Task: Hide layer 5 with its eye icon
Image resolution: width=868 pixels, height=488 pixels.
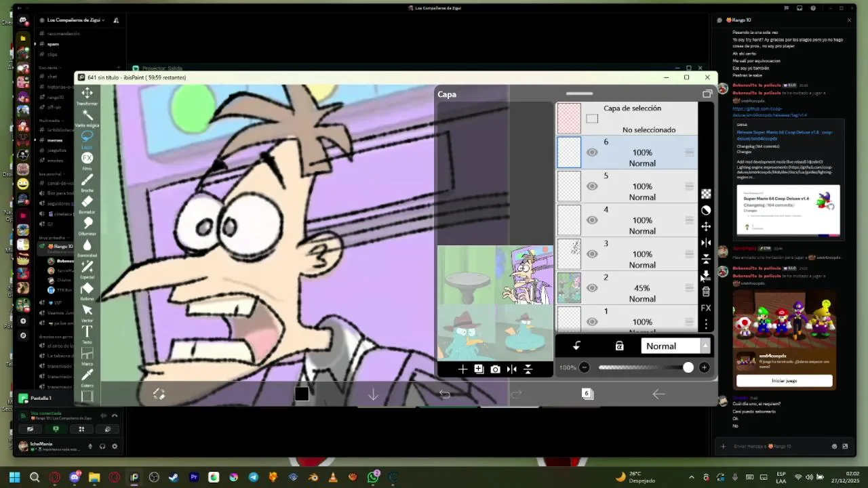Action: (592, 186)
